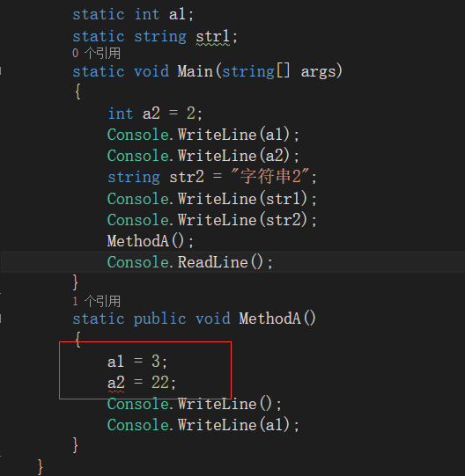Click 'a1 = 3;' assignment line

137,362
